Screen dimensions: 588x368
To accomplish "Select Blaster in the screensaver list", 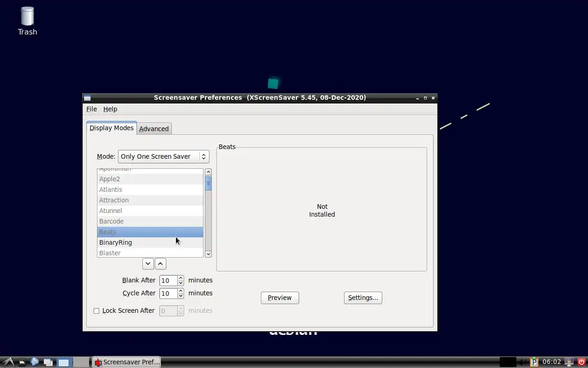I will pyautogui.click(x=150, y=253).
